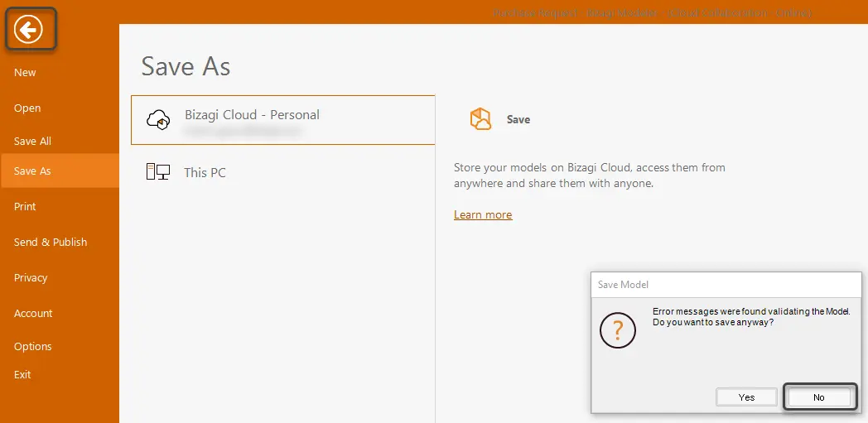Screen dimensions: 868x423
Task: Go back using the arrow icon
Action: click(x=28, y=29)
